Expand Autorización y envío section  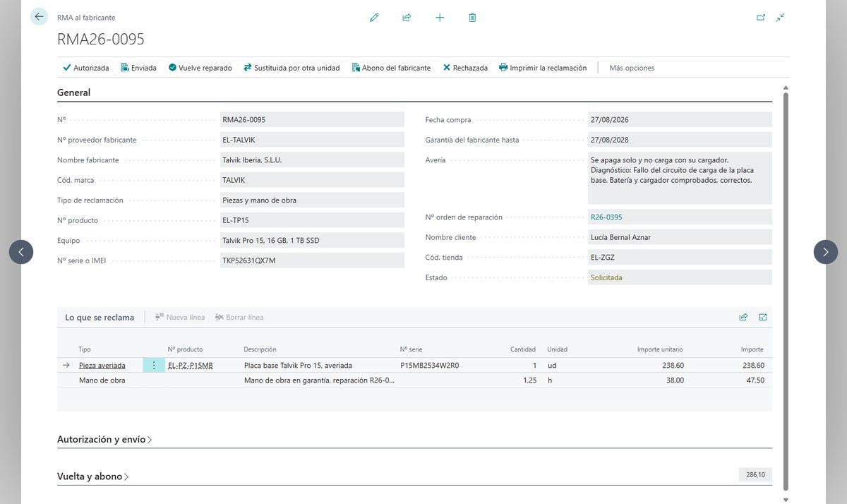(104, 439)
